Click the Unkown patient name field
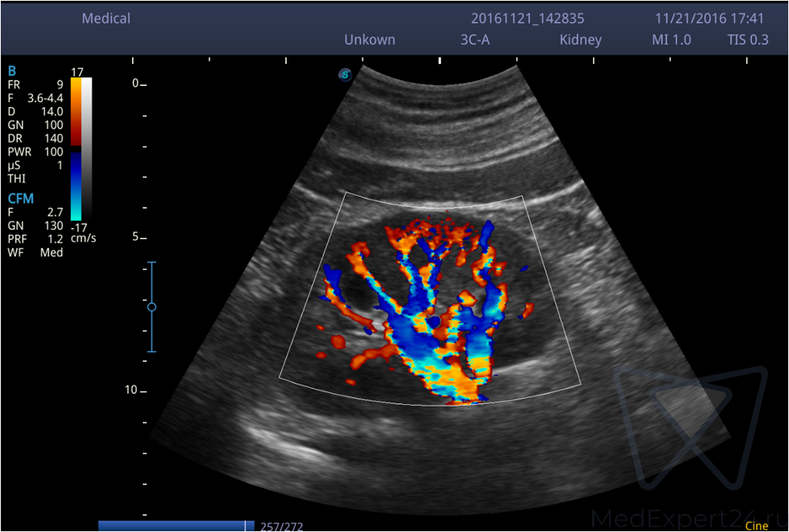 pyautogui.click(x=370, y=39)
